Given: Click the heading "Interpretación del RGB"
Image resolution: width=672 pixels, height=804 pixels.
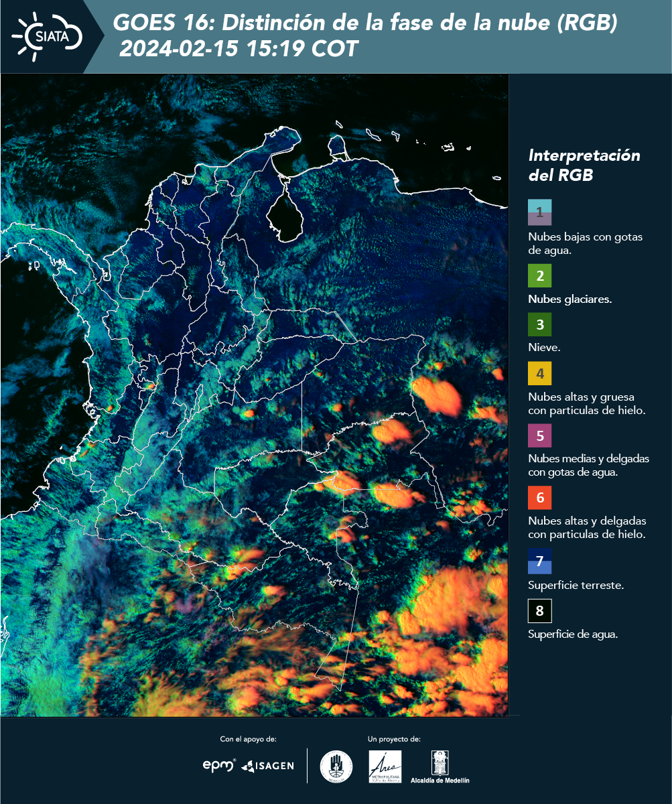Looking at the screenshot, I should point(584,165).
